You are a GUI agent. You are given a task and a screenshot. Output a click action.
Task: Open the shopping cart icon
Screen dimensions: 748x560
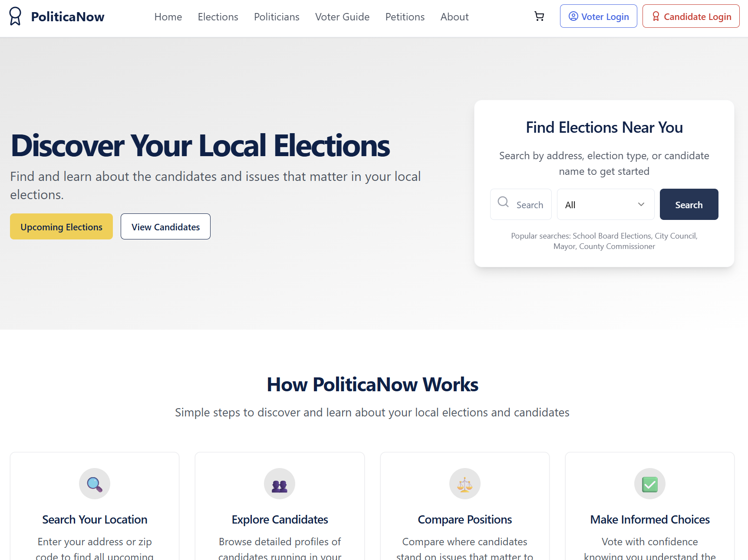coord(539,16)
